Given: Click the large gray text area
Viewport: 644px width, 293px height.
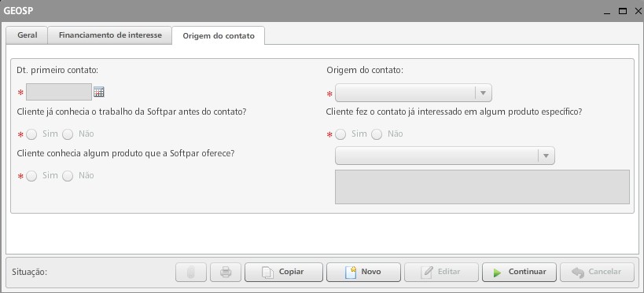Looking at the screenshot, I should pos(482,187).
